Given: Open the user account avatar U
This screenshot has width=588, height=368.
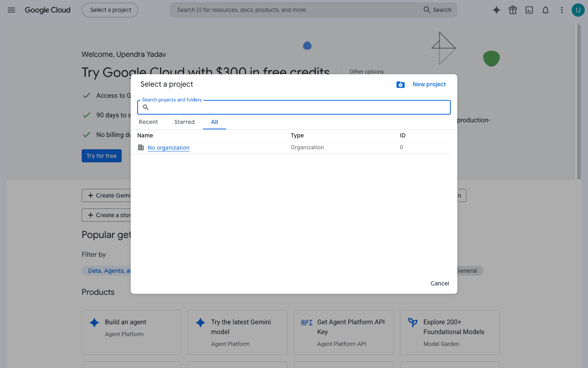Looking at the screenshot, I should click(x=578, y=10).
